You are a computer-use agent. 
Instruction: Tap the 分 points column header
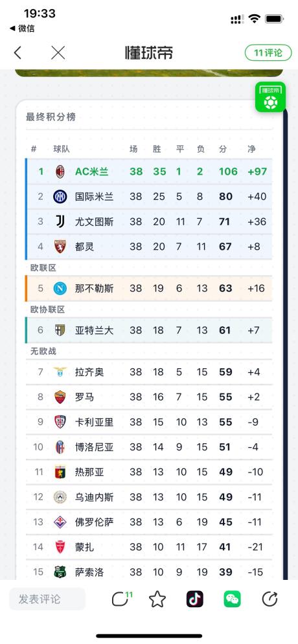tap(223, 149)
